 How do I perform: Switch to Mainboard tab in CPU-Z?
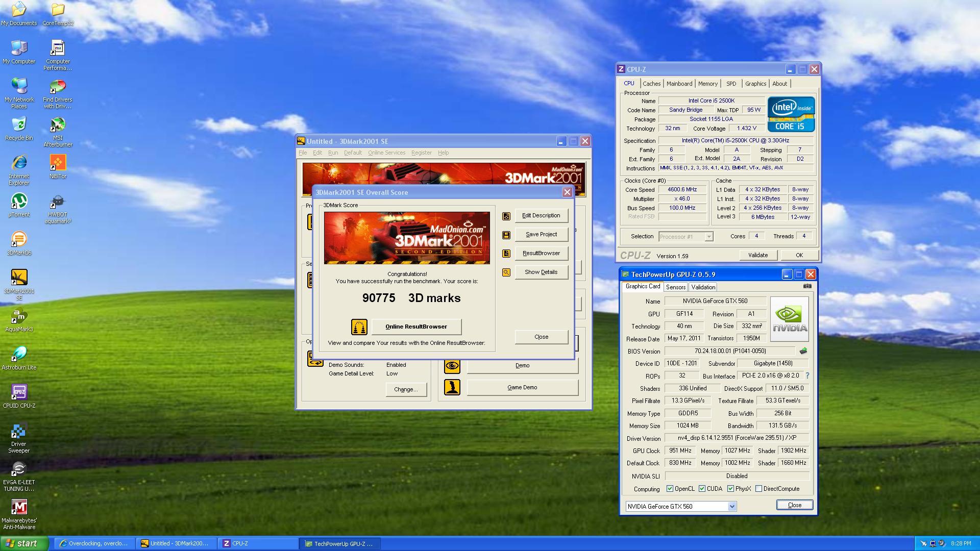[679, 84]
